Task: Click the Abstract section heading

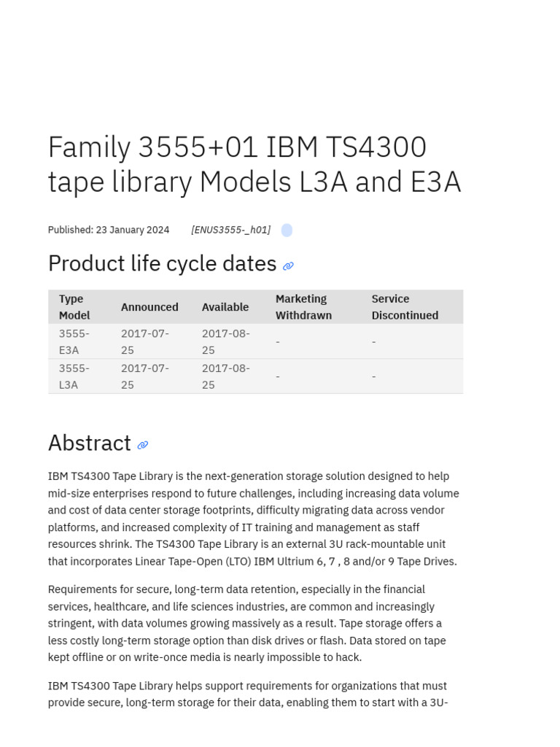Action: pyautogui.click(x=89, y=443)
